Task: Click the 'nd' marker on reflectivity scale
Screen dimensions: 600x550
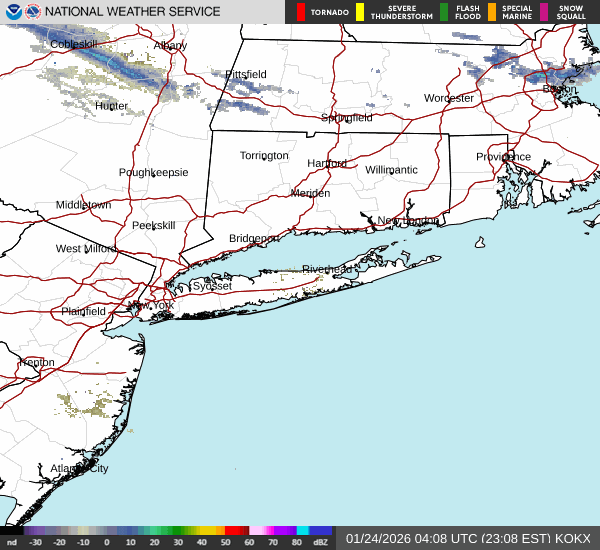Action: (11, 542)
